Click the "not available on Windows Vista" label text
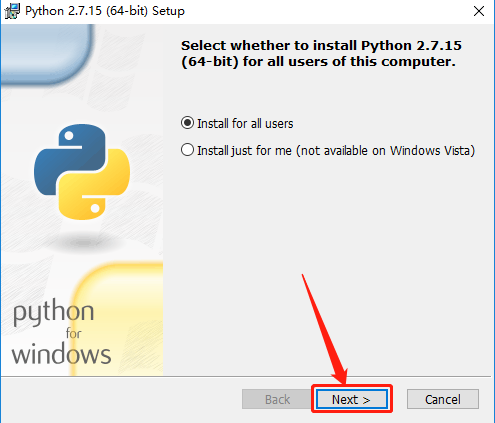This screenshot has width=495, height=423. (x=386, y=150)
